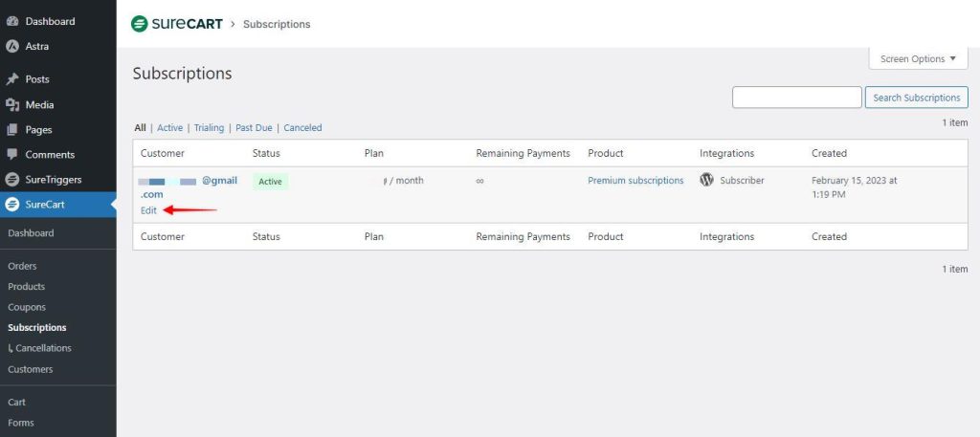The height and width of the screenshot is (437, 980).
Task: Go to Orders in SureCart menu
Action: click(22, 266)
